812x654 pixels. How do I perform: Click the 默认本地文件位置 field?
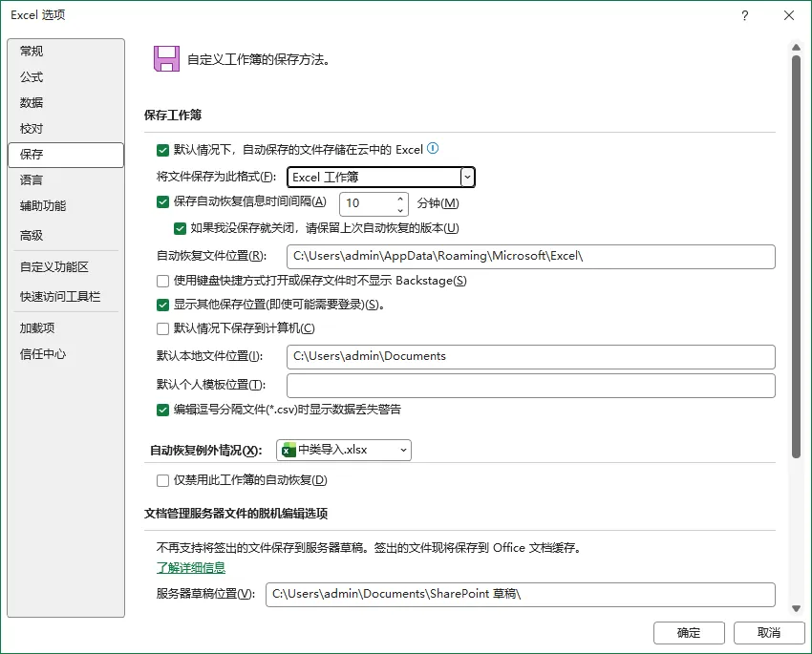pyautogui.click(x=531, y=357)
